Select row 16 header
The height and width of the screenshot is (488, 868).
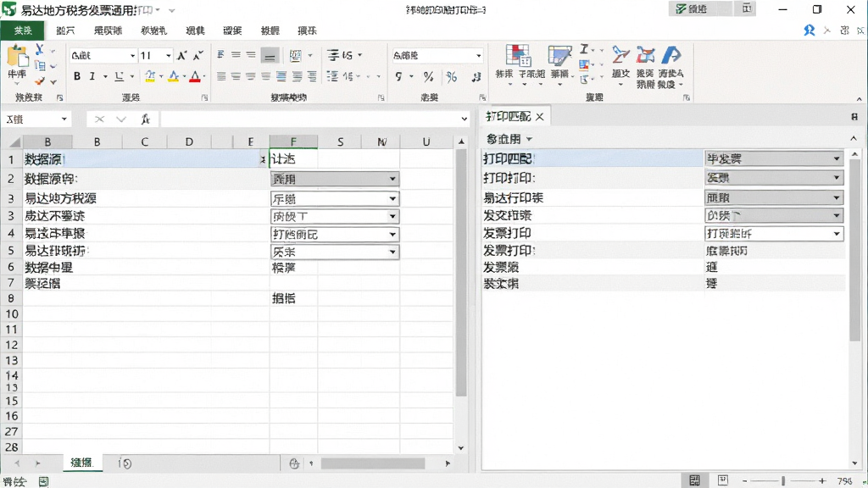(12, 415)
